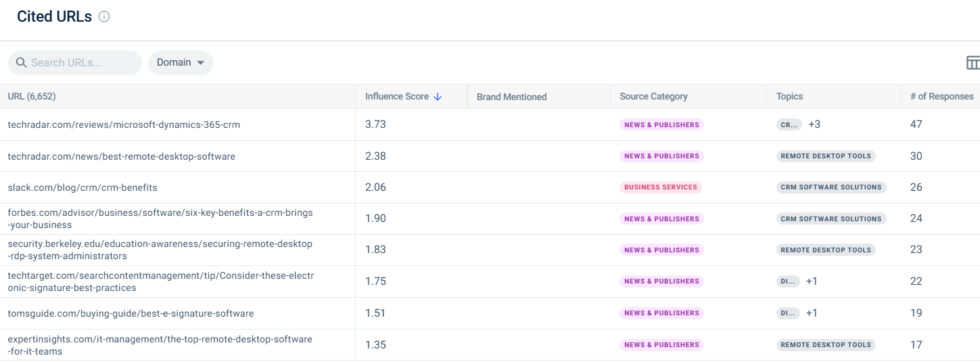
Task: Click CRM Software Solutions tag in forbes.com row
Action: click(831, 219)
